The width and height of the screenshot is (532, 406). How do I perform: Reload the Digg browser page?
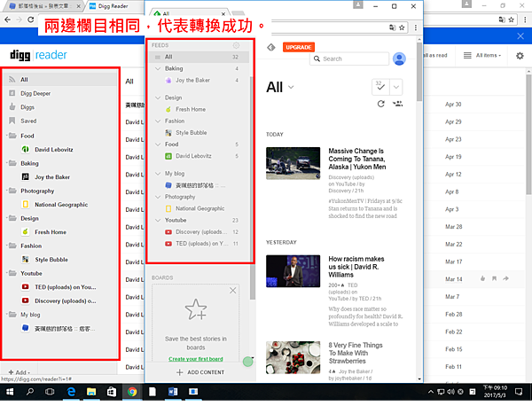30,20
